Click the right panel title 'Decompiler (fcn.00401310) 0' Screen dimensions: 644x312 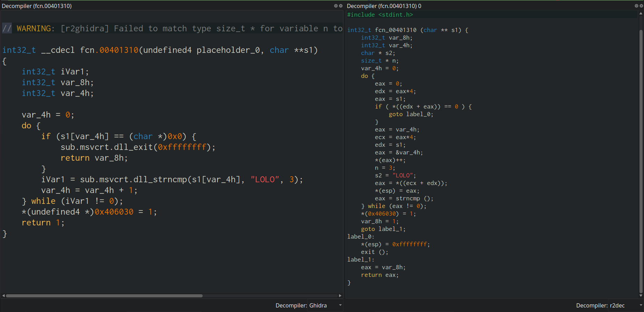(384, 6)
